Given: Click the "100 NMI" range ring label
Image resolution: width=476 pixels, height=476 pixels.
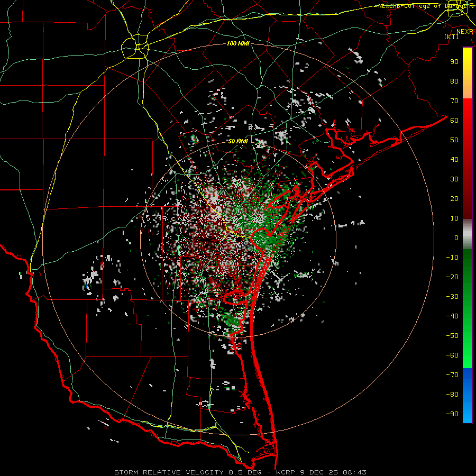Looking at the screenshot, I should [238, 44].
